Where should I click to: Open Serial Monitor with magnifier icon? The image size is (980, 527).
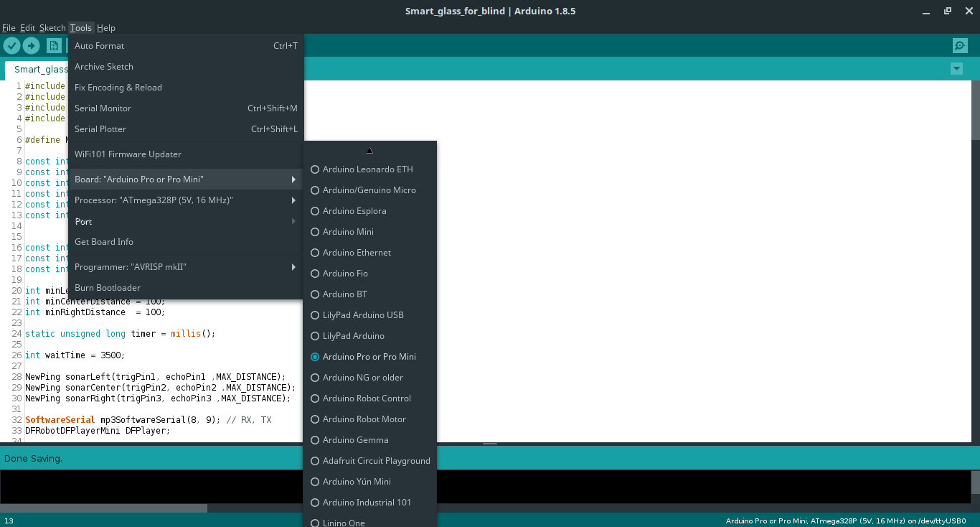click(960, 45)
